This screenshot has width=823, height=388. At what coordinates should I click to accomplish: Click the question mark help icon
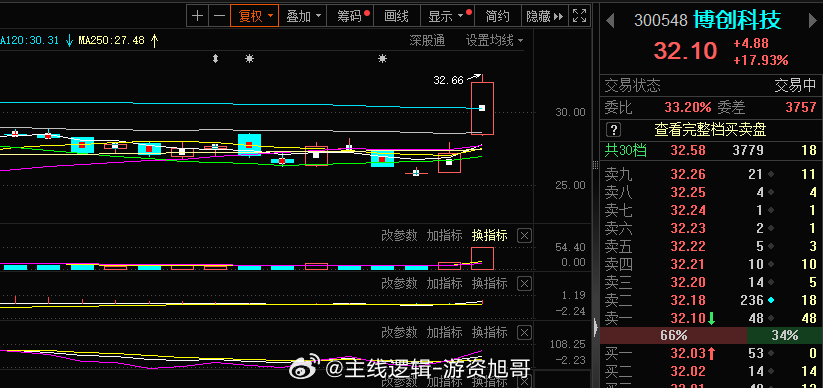tap(614, 130)
